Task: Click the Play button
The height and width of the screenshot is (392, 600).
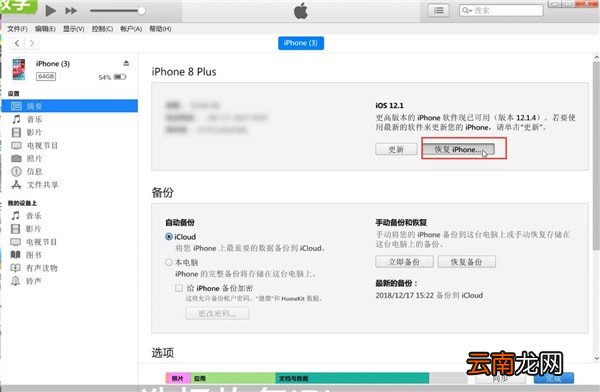Action: click(51, 10)
